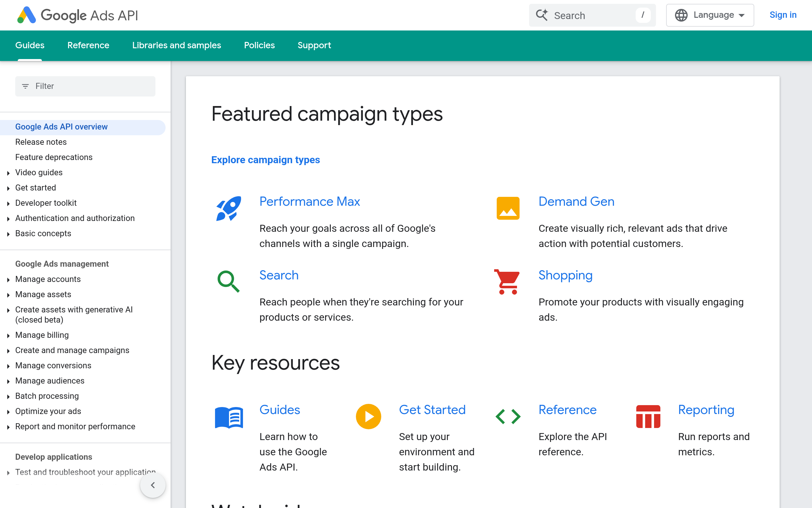Open Feature deprecations in sidebar
812x508 pixels.
coord(54,157)
